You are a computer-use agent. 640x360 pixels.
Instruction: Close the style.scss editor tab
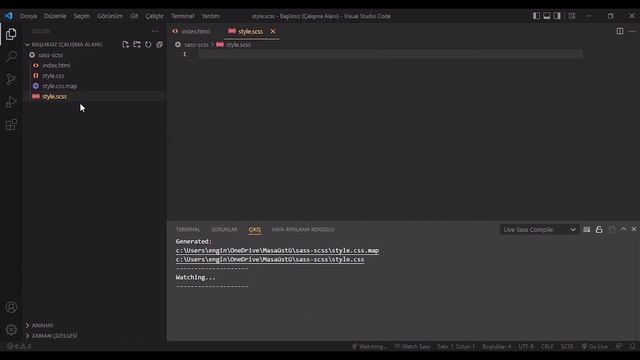273,31
